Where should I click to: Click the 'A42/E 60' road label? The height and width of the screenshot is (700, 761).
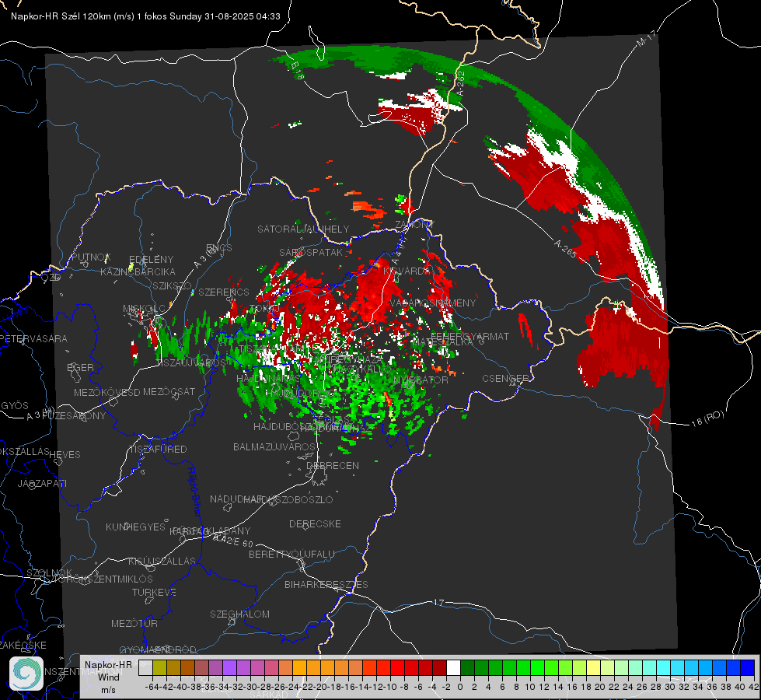[234, 540]
